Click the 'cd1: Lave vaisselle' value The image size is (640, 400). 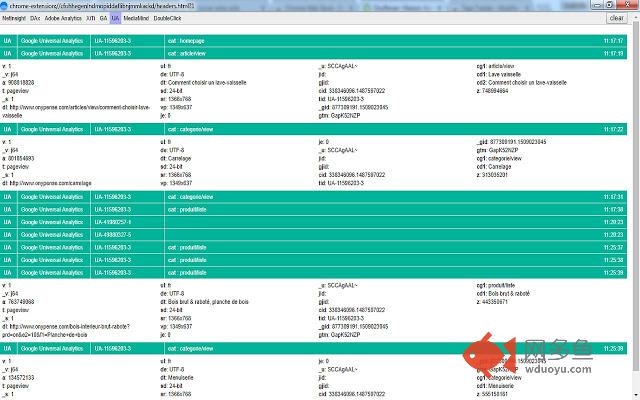(x=499, y=74)
